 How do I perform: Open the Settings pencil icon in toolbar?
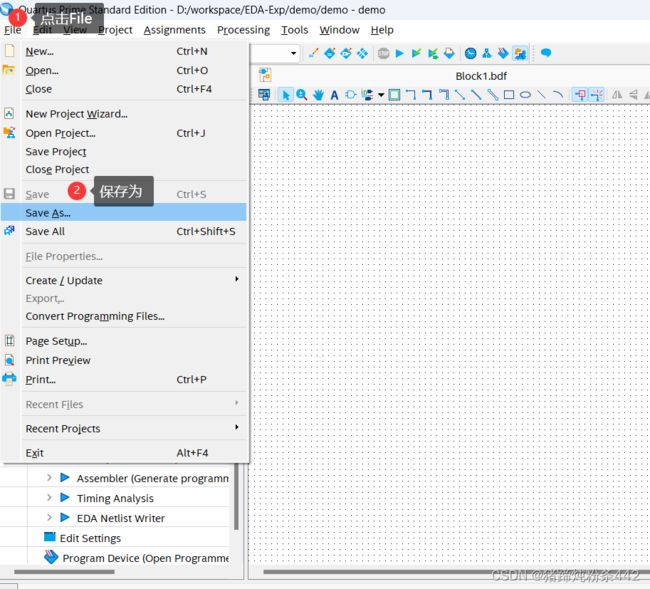coord(314,53)
